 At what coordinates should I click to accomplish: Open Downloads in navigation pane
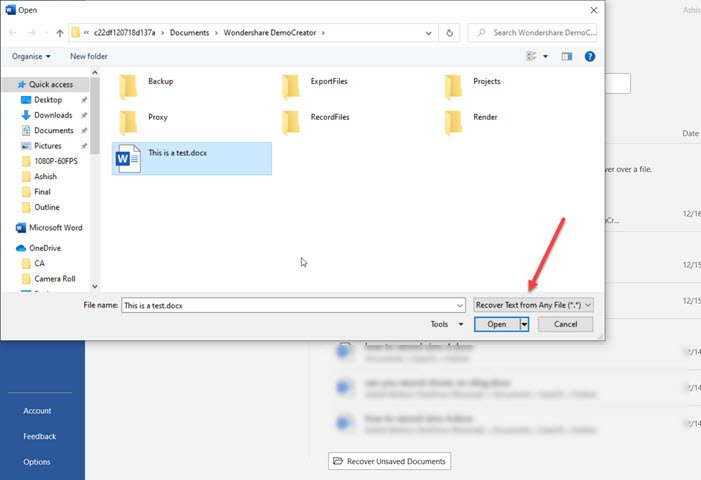pyautogui.click(x=53, y=115)
